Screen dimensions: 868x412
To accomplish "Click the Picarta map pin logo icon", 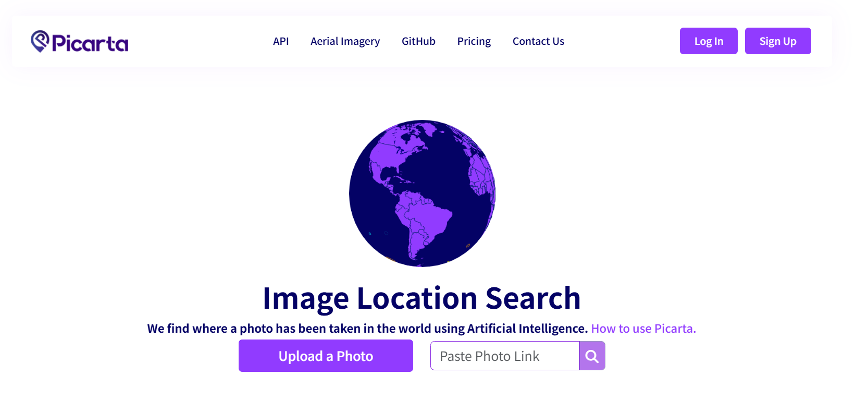I will 40,41.
